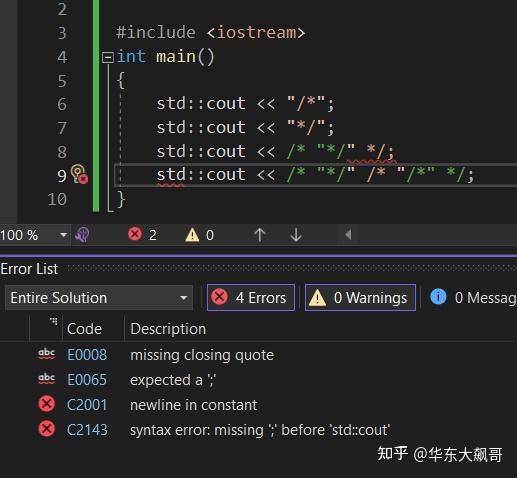517x478 pixels.
Task: Click the red error count icon showing 2
Action: (135, 234)
